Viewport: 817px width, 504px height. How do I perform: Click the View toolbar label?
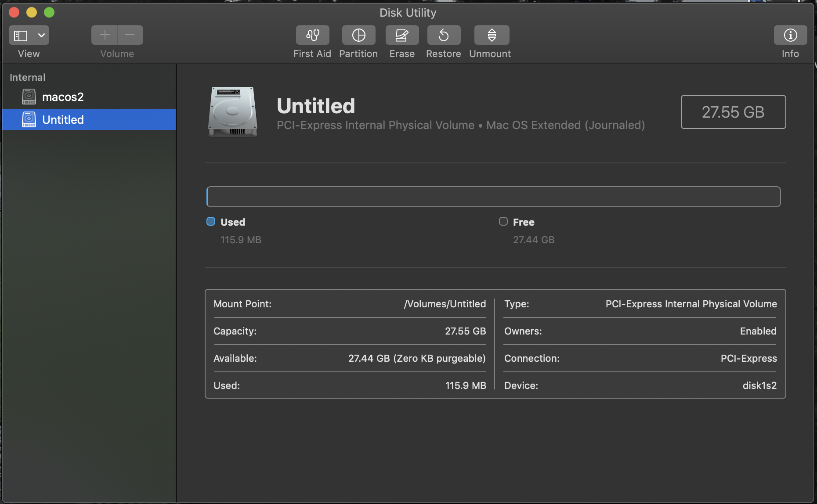point(29,54)
